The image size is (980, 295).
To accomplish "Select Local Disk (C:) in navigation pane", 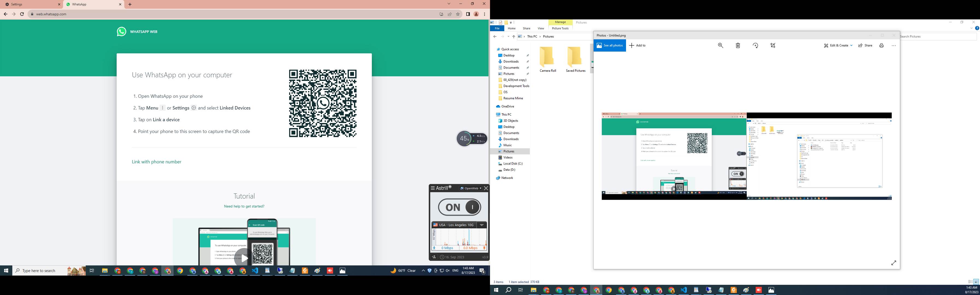I will (x=513, y=164).
